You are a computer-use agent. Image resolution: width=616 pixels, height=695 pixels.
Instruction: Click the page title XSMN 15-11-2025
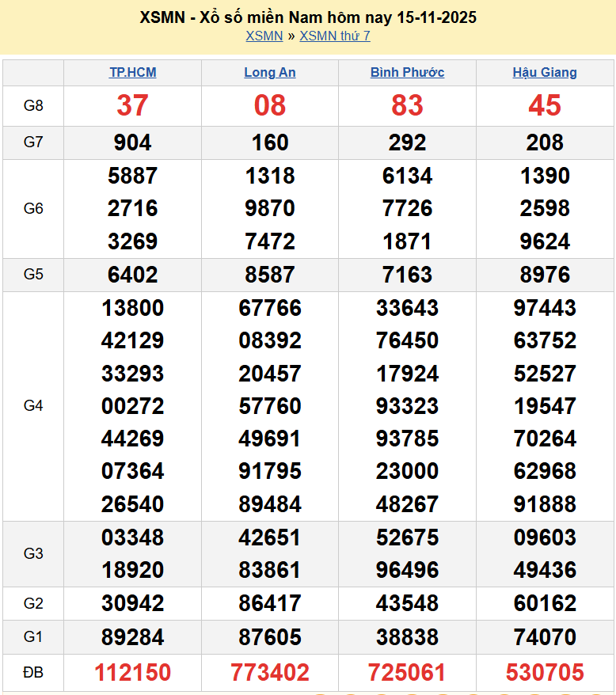click(308, 17)
